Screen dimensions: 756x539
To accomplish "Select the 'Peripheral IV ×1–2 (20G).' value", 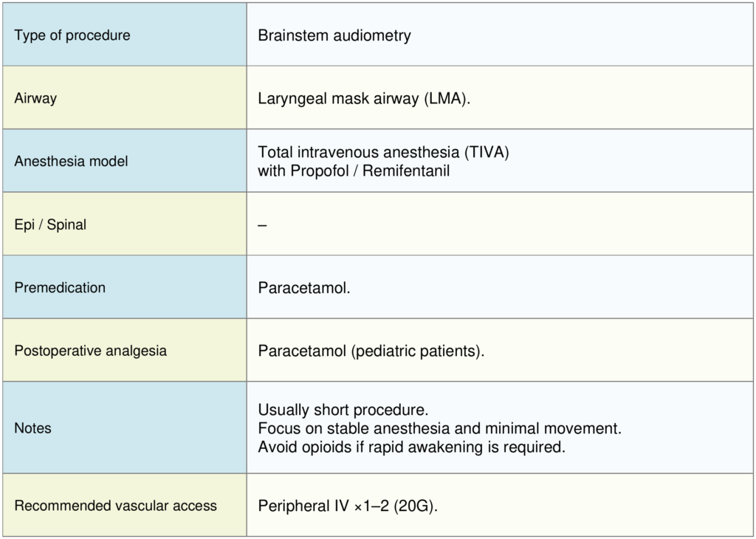I will [x=348, y=507].
